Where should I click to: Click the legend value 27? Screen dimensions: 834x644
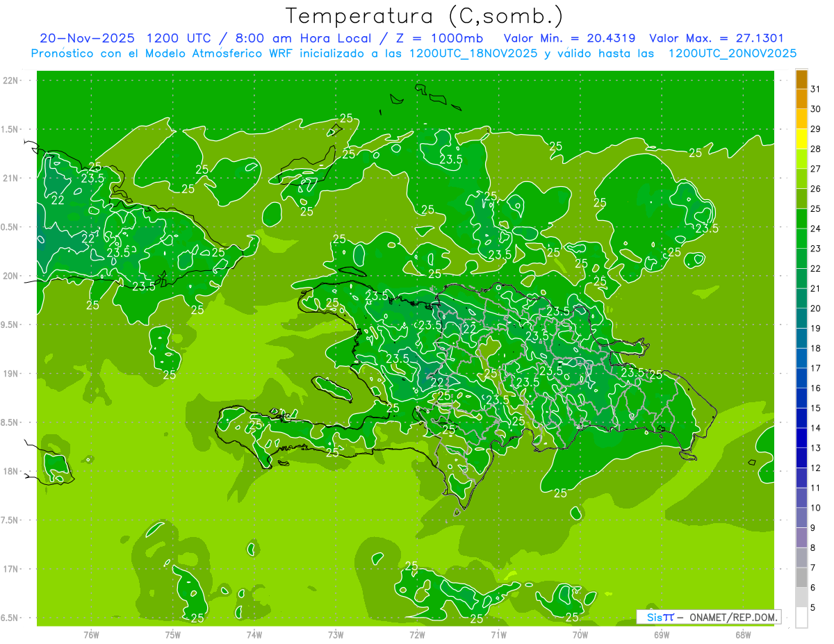pos(815,169)
